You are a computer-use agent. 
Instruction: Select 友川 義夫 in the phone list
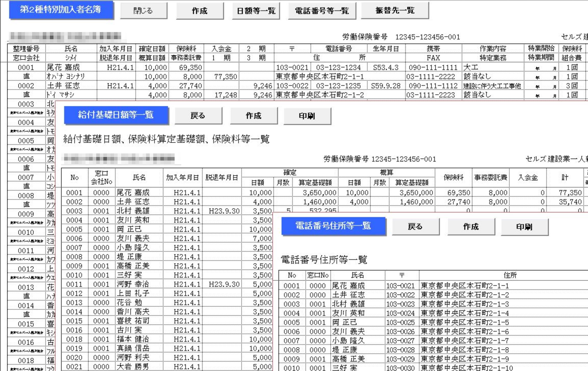[348, 332]
